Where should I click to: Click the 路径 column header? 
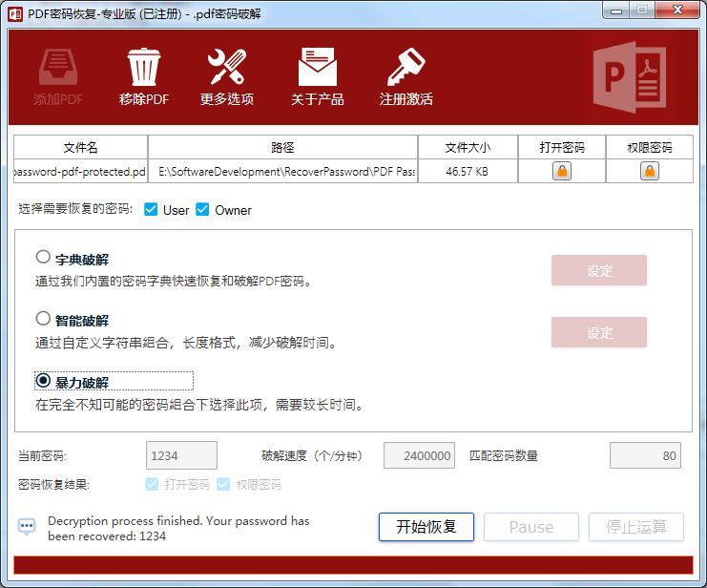(282, 147)
